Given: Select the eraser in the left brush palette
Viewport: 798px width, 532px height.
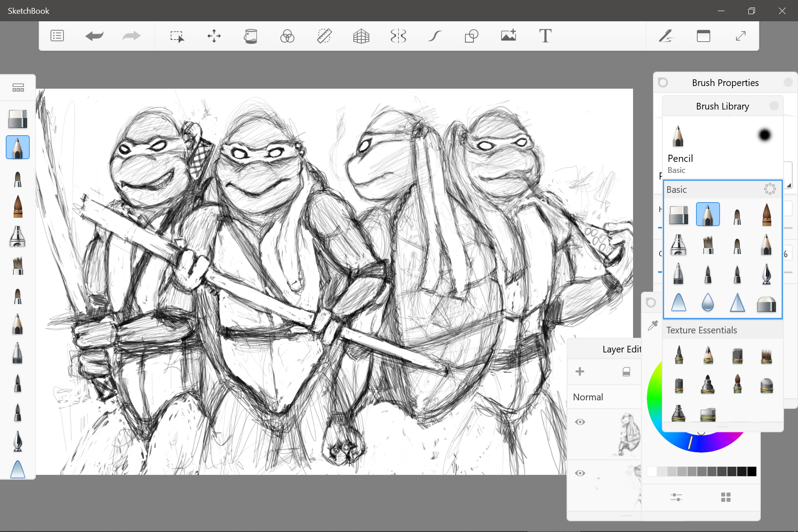Looking at the screenshot, I should (18, 119).
